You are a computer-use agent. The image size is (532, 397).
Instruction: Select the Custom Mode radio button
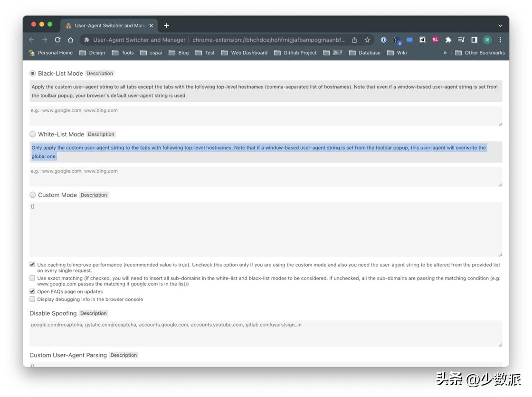(33, 195)
